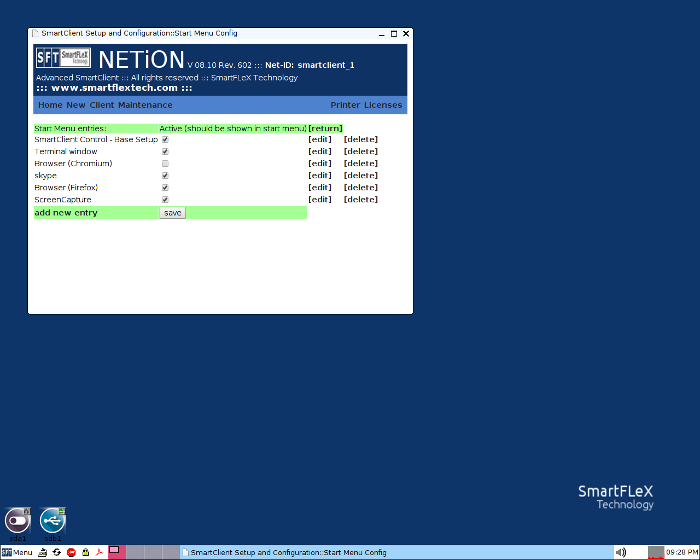Click the save button

[172, 213]
